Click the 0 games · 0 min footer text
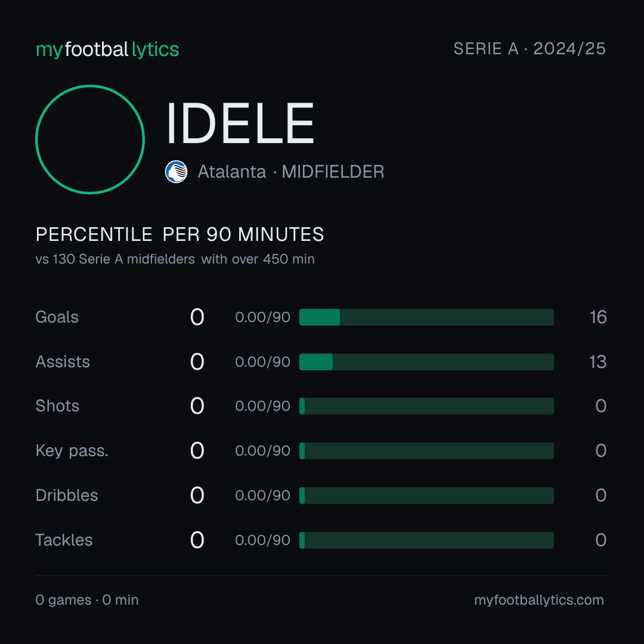The image size is (644, 644). 86,600
